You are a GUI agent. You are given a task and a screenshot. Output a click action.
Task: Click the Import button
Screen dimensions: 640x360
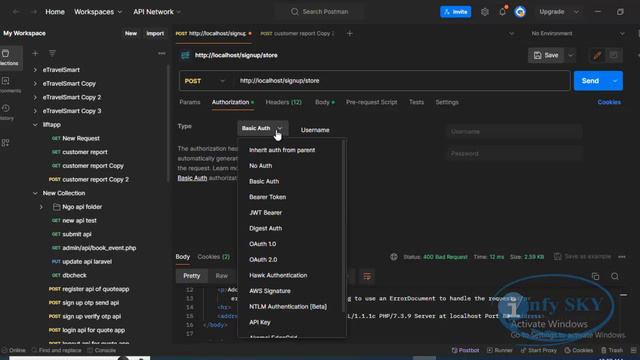click(x=155, y=33)
